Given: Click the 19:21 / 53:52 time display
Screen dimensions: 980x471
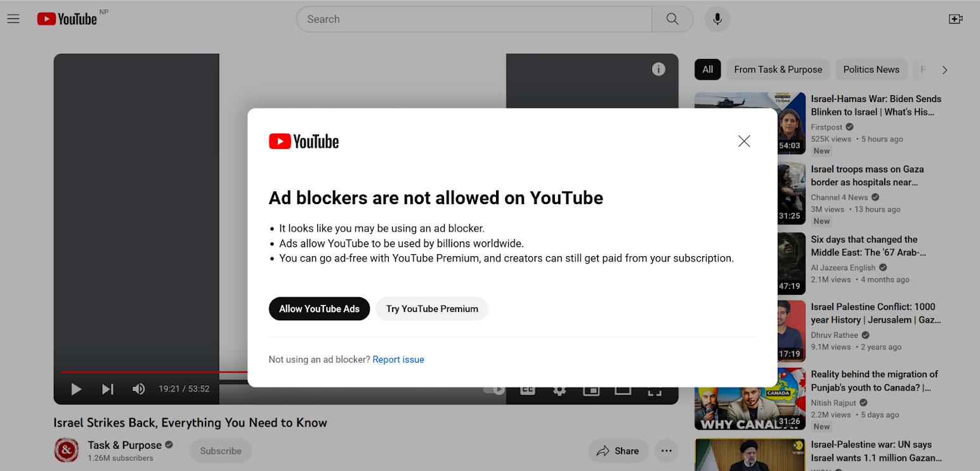Looking at the screenshot, I should click(x=184, y=389).
